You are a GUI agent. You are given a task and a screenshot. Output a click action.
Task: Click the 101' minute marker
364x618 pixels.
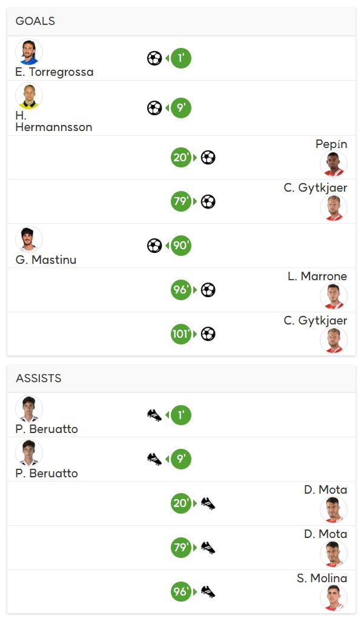coord(181,334)
